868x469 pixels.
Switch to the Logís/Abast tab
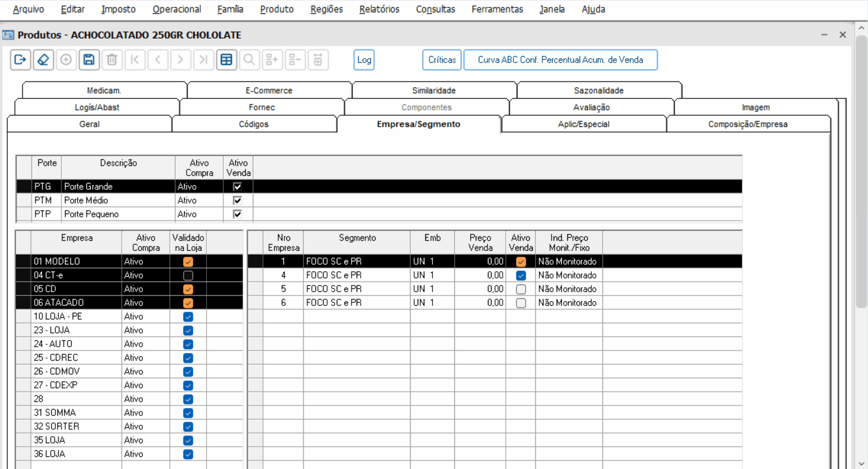click(x=97, y=107)
